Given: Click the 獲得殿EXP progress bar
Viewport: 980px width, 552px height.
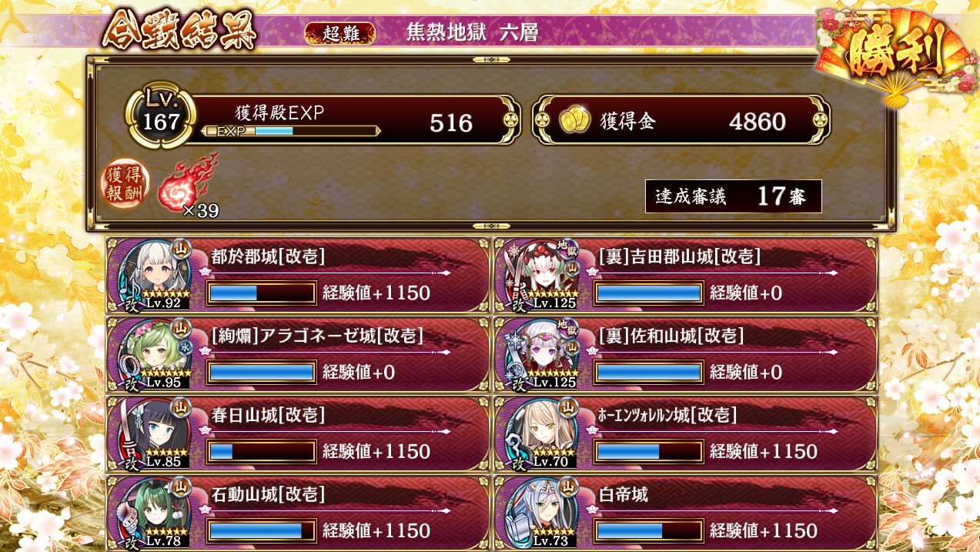Looking at the screenshot, I should (291, 131).
